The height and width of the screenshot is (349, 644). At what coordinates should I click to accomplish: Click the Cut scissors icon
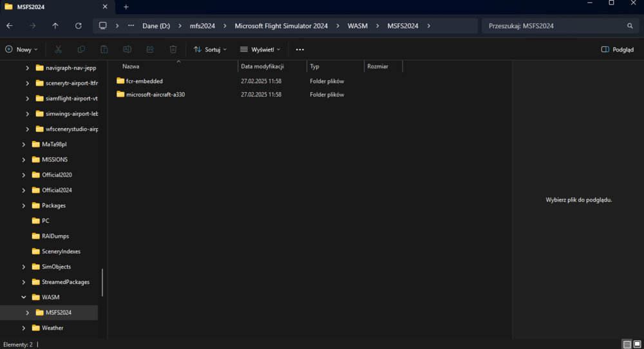tap(58, 50)
